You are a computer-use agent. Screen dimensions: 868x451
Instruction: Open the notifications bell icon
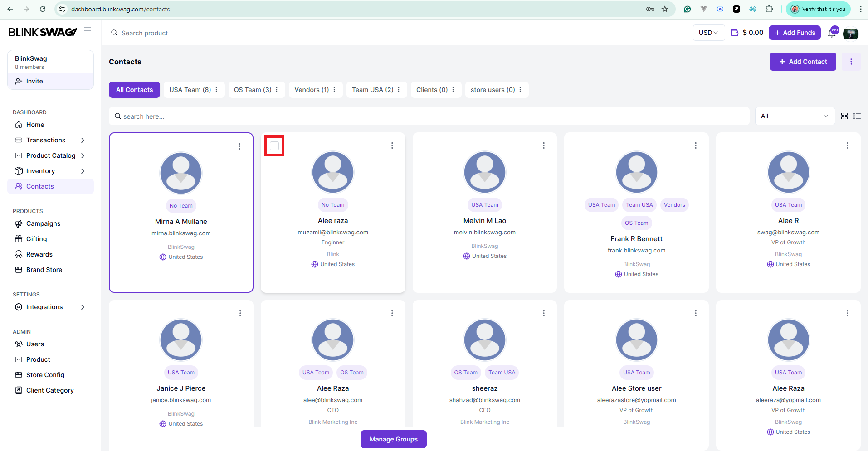point(832,33)
